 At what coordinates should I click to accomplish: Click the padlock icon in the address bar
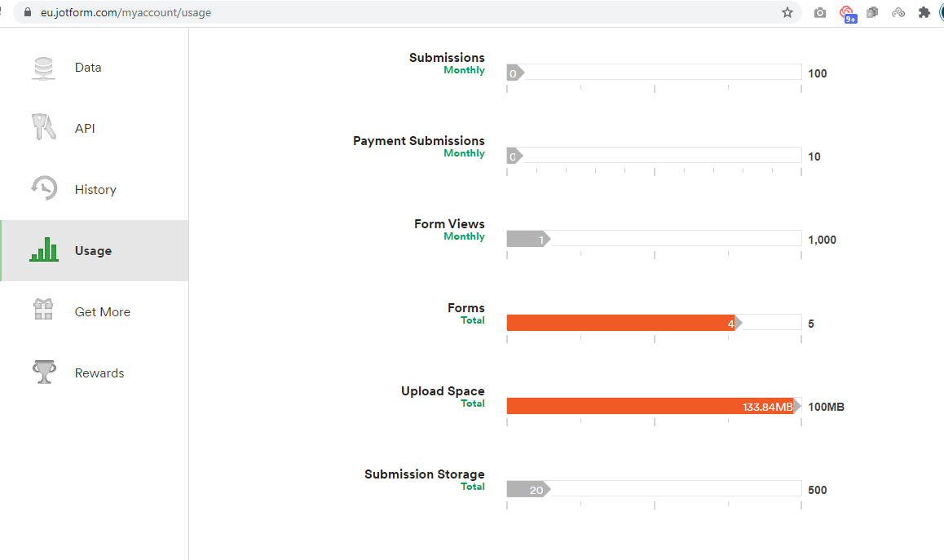click(x=27, y=13)
